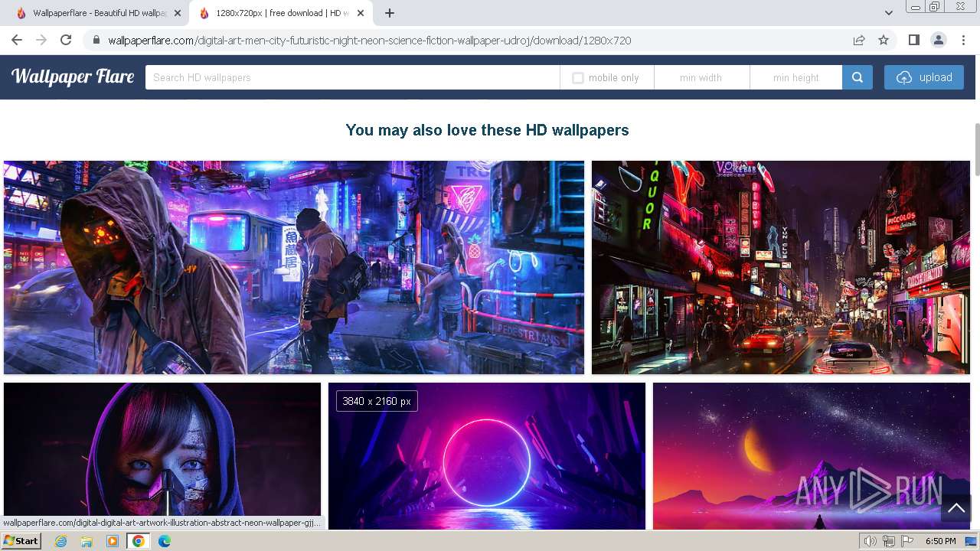Image resolution: width=980 pixels, height=551 pixels.
Task: Open the neon city street wallpaper
Action: point(781,267)
